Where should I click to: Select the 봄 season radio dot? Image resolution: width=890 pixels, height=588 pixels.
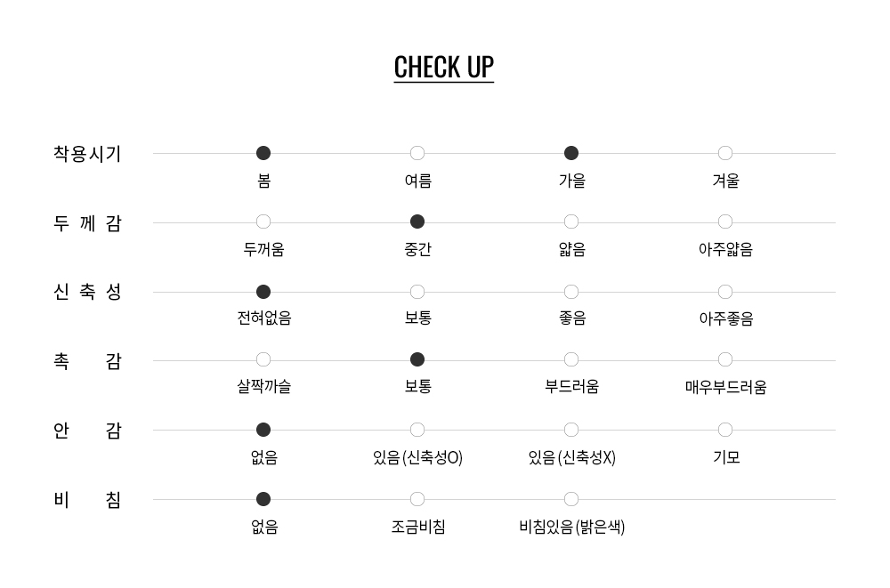tap(263, 153)
